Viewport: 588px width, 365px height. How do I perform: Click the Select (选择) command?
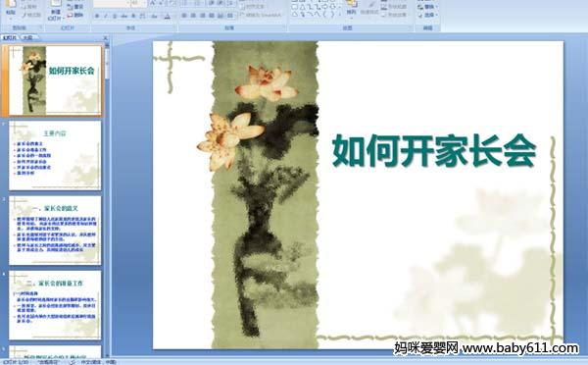pyautogui.click(x=427, y=15)
